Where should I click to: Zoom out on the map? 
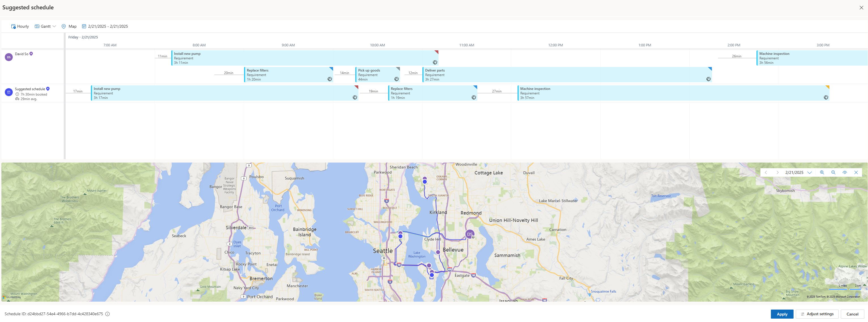pyautogui.click(x=833, y=172)
